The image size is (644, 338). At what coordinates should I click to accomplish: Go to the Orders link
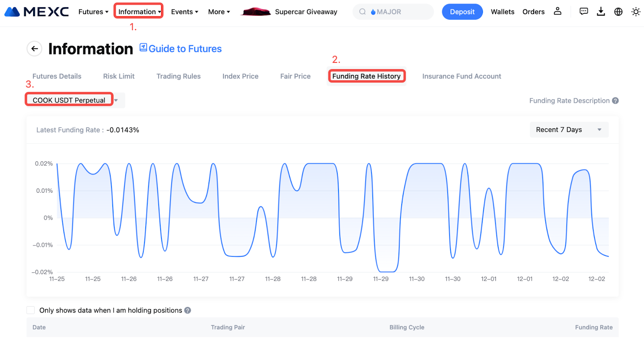pyautogui.click(x=533, y=12)
